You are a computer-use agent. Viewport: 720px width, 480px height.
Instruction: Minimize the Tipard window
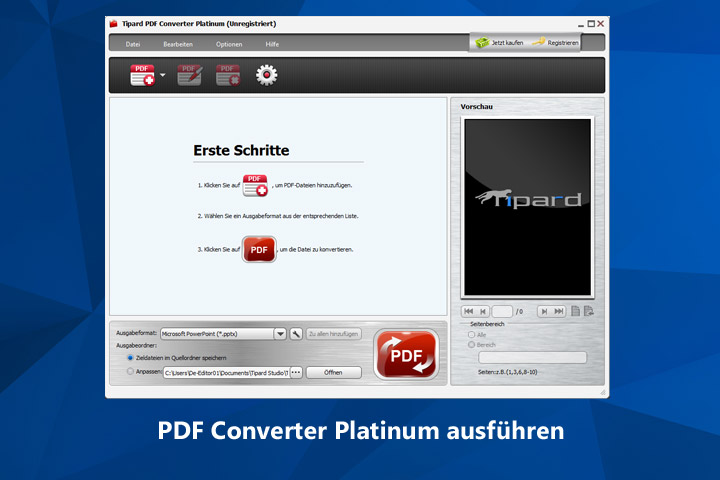click(581, 24)
